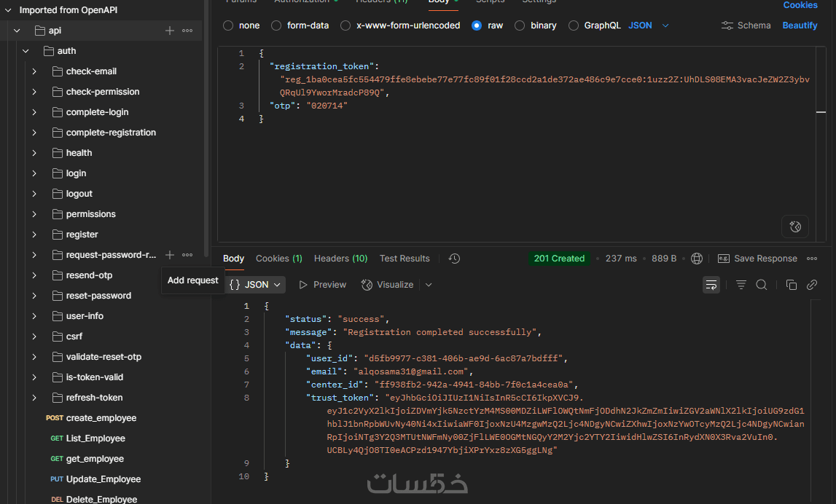Switch to response Cookies tab

279,259
